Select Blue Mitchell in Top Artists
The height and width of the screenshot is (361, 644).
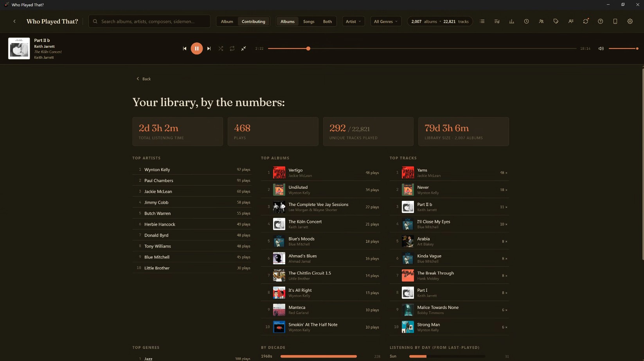(x=192, y=257)
